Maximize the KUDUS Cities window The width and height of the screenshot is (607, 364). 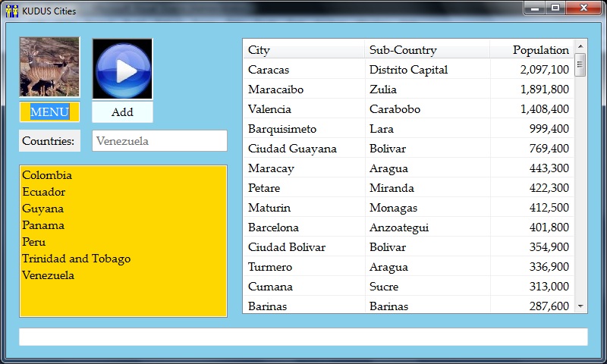(x=555, y=8)
